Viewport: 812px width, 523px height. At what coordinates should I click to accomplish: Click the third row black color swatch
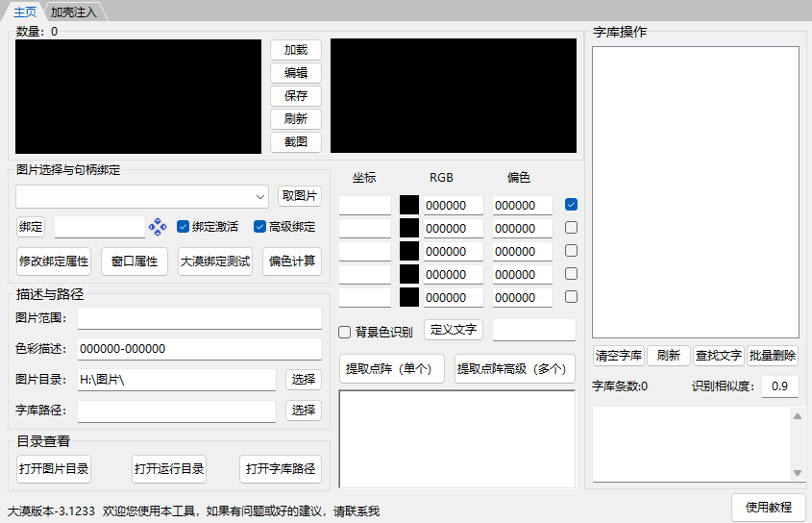[409, 251]
